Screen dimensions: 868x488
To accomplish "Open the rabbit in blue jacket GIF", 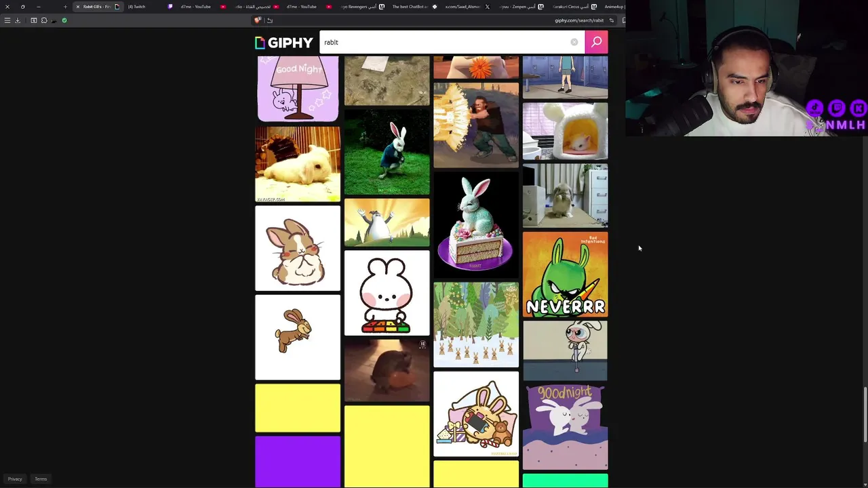I will [387, 152].
